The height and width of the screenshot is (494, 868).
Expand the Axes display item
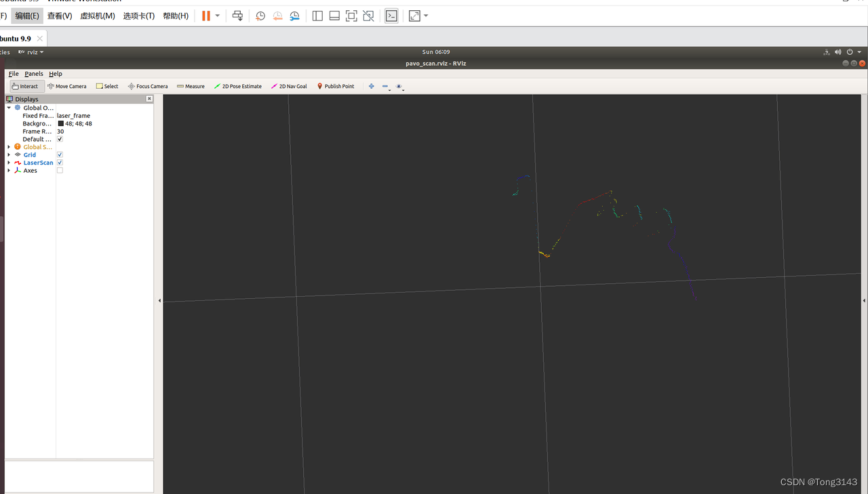pyautogui.click(x=9, y=171)
